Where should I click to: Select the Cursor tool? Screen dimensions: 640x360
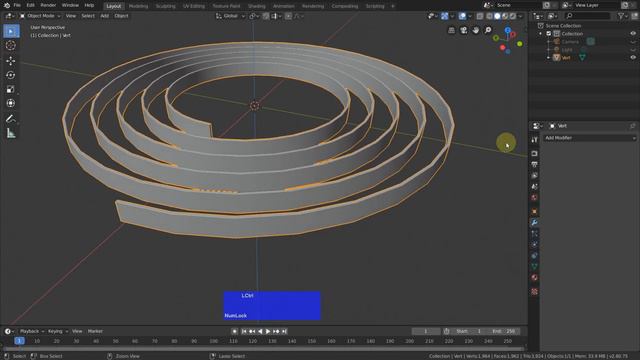pyautogui.click(x=11, y=46)
